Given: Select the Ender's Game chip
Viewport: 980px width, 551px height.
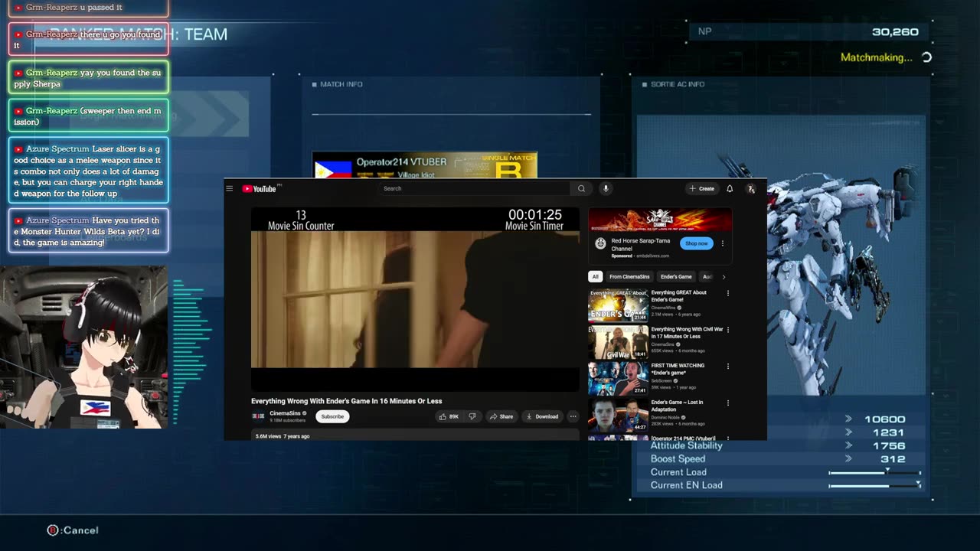Looking at the screenshot, I should tap(676, 276).
